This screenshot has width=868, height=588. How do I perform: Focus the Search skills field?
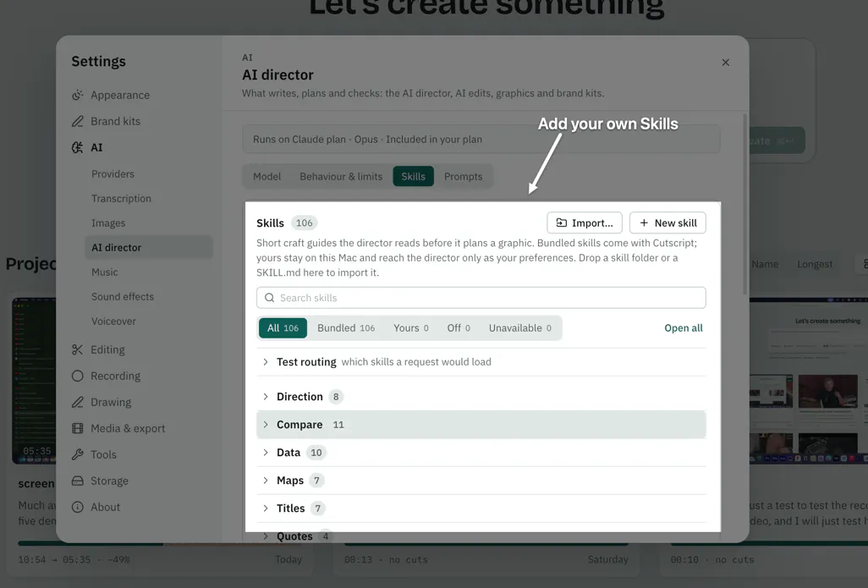tap(481, 298)
